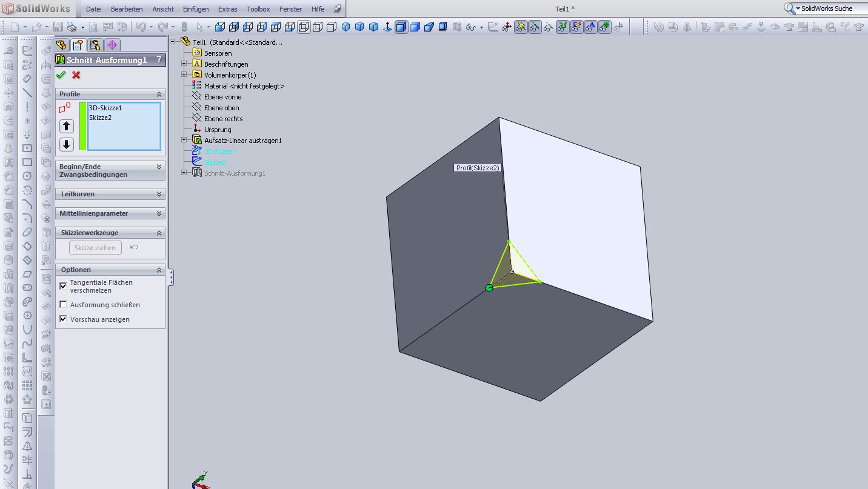Click the Undo toolbar icon
The width and height of the screenshot is (868, 489).
pyautogui.click(x=141, y=27)
